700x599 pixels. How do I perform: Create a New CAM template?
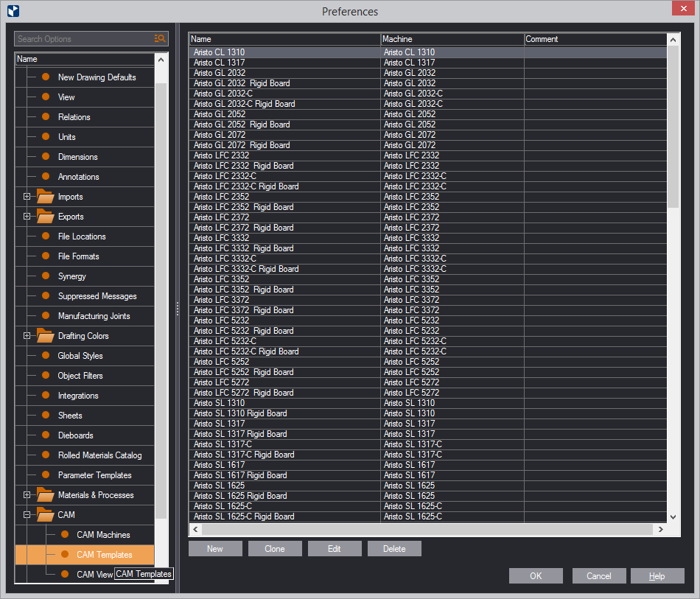pos(215,549)
